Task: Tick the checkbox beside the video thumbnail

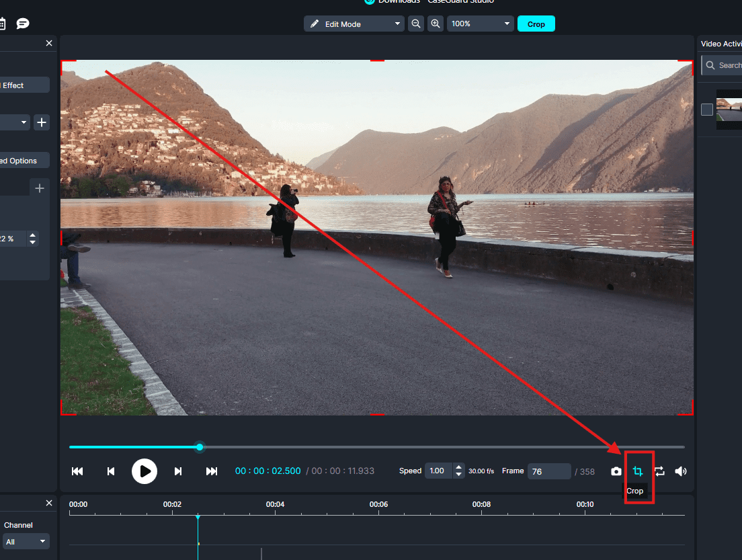Action: 707,110
